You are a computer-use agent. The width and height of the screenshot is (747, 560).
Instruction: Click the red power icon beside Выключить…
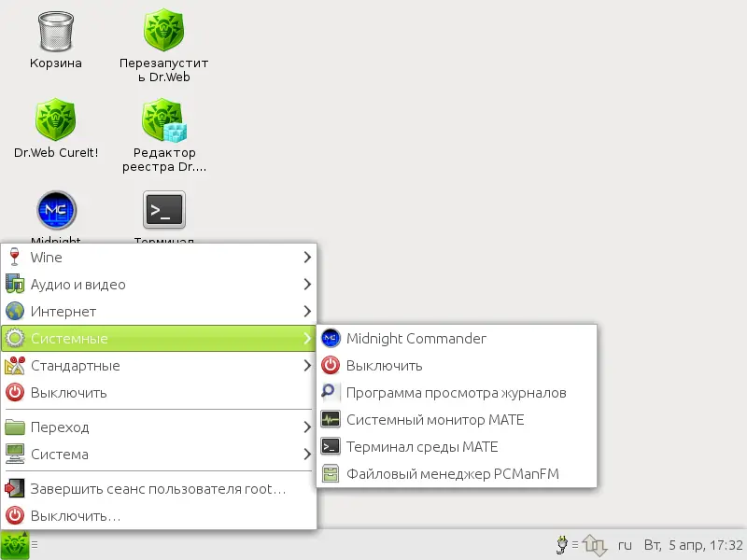15,516
